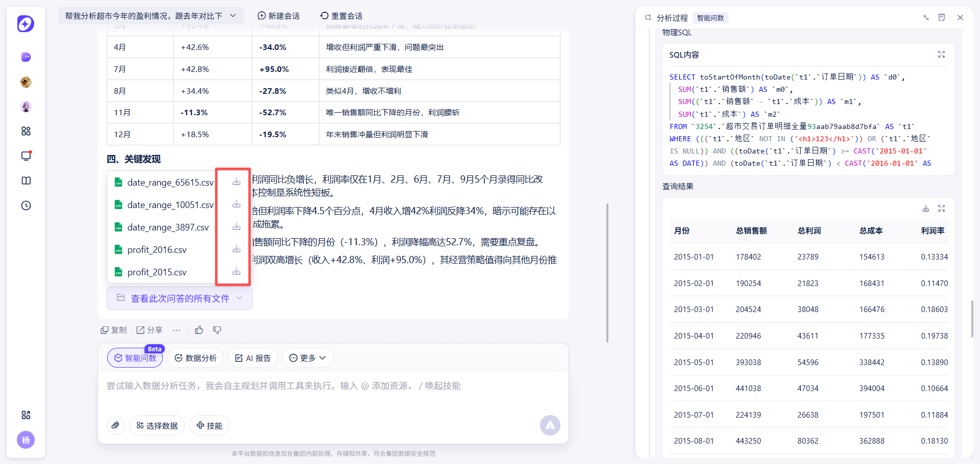Download the date_range_65615.csv file
This screenshot has height=464, width=980.
[236, 182]
